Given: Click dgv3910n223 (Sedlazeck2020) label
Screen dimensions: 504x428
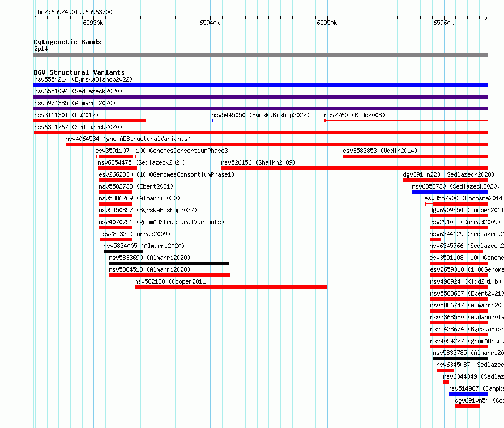Looking at the screenshot, I should point(449,174).
